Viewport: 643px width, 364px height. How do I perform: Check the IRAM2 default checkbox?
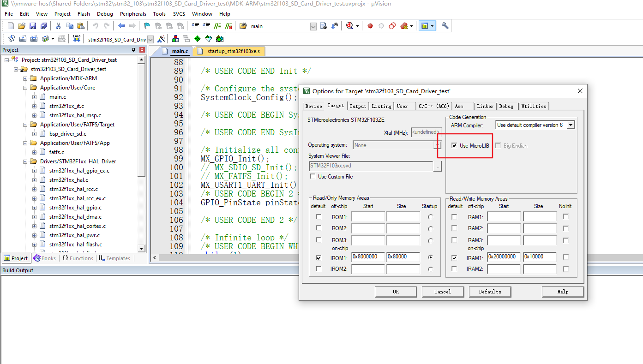pos(454,269)
